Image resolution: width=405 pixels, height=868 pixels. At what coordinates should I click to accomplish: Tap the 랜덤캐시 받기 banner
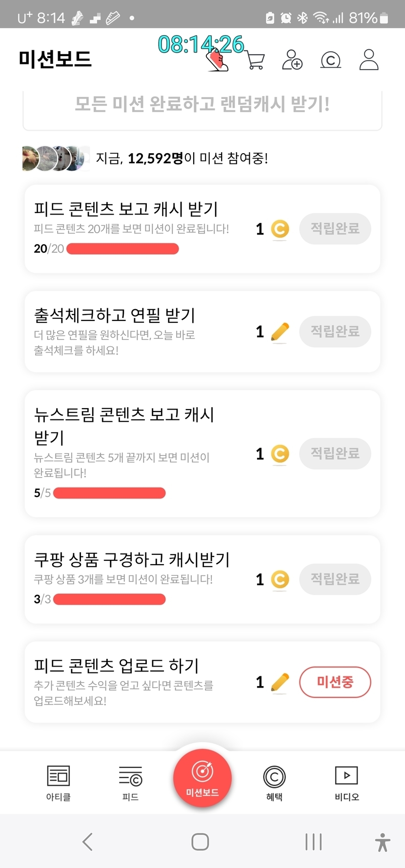click(202, 104)
